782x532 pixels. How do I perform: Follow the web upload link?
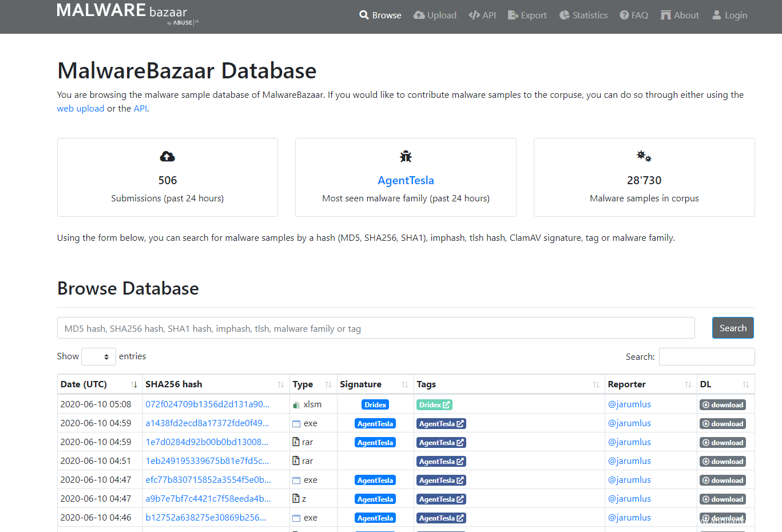pos(80,109)
